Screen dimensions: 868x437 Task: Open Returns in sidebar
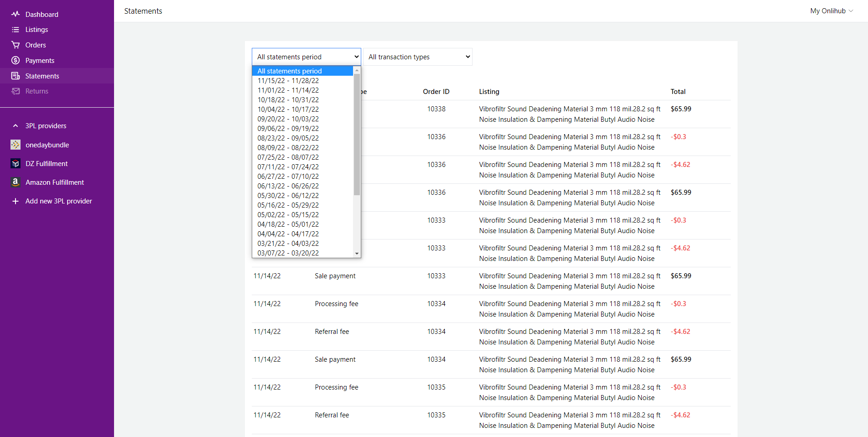[36, 91]
